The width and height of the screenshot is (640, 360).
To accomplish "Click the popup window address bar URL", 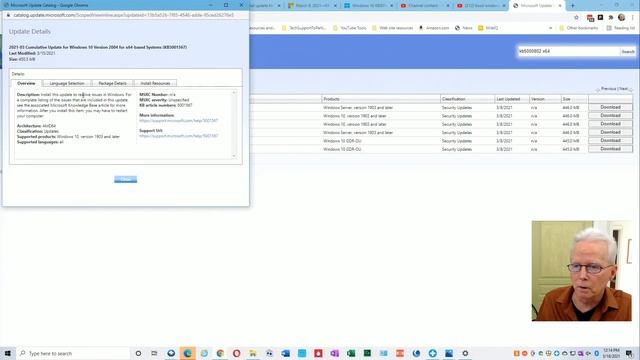I will coord(123,15).
